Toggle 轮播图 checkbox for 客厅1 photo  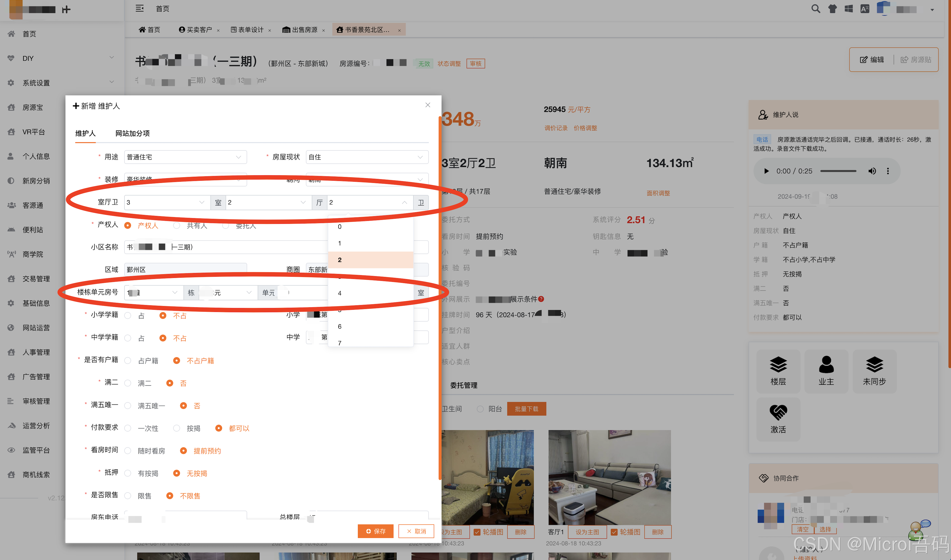click(614, 532)
